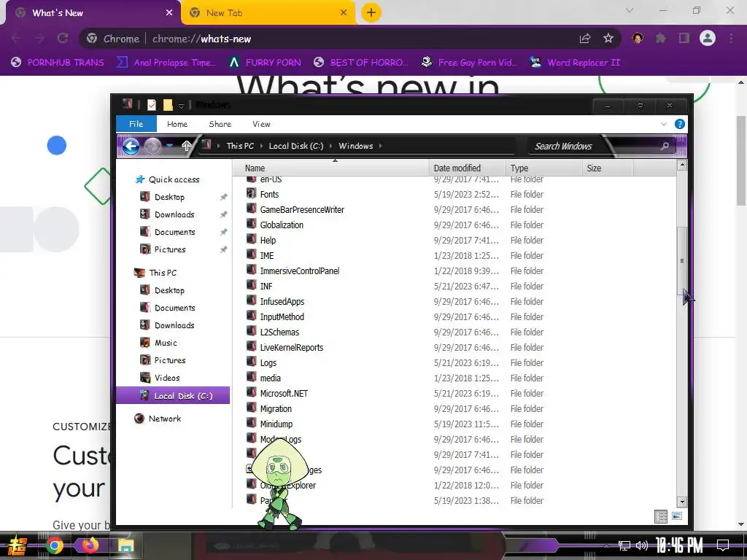Screen dimensions: 747x560
Task: Click Chrome reload page button
Action: [x=63, y=39]
